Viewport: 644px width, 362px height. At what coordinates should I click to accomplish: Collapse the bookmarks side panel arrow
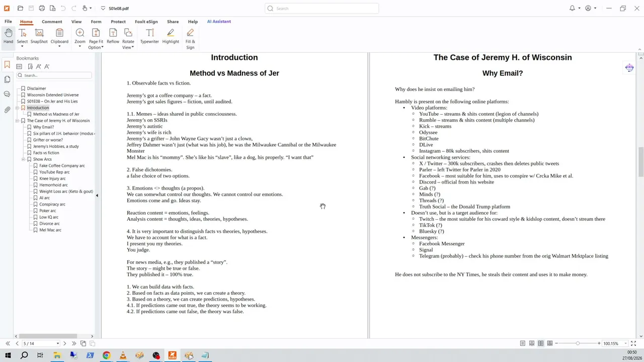[x=97, y=196]
